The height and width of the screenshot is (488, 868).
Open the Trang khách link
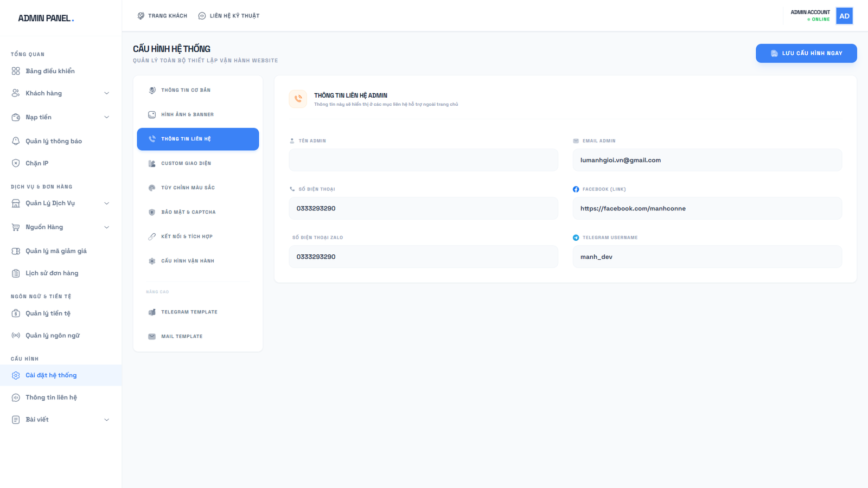point(162,16)
